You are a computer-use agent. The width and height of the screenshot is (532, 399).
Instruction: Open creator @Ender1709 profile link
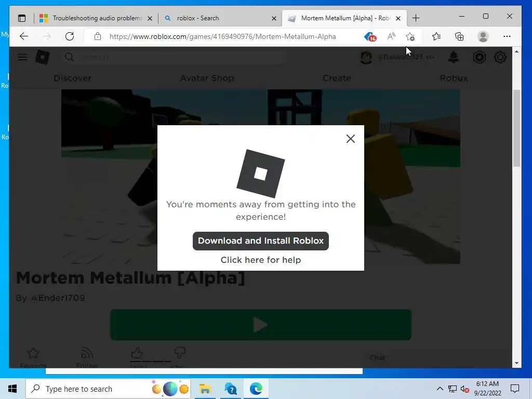57,298
